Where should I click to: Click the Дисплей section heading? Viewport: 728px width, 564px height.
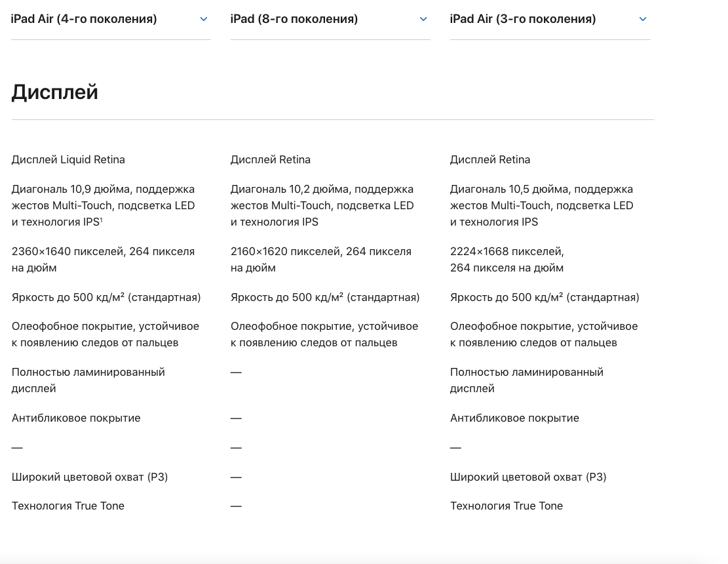click(x=55, y=92)
